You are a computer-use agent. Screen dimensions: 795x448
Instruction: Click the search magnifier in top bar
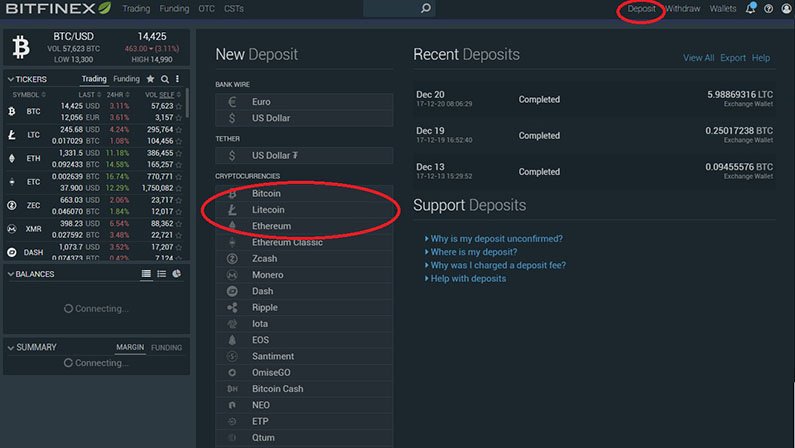tap(426, 8)
